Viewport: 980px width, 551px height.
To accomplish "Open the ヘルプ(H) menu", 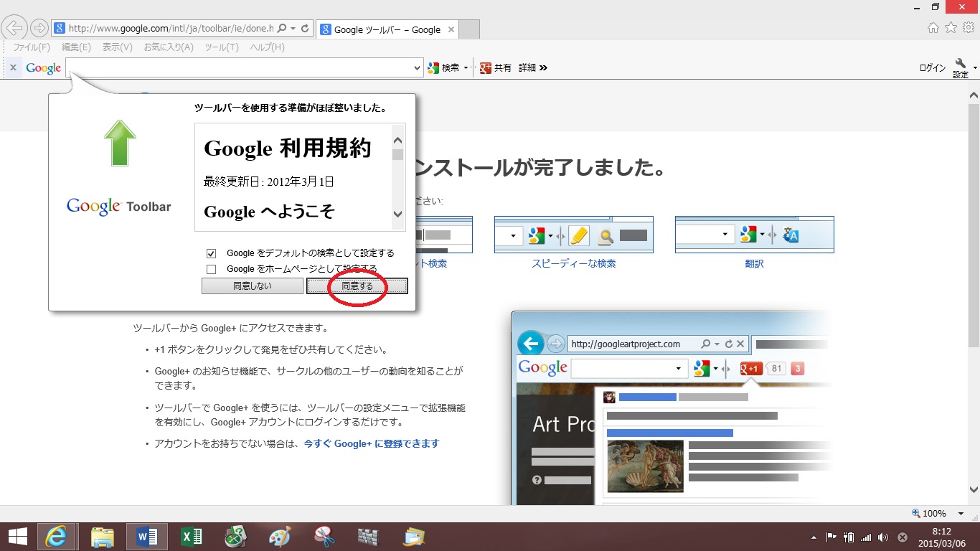I will [267, 47].
